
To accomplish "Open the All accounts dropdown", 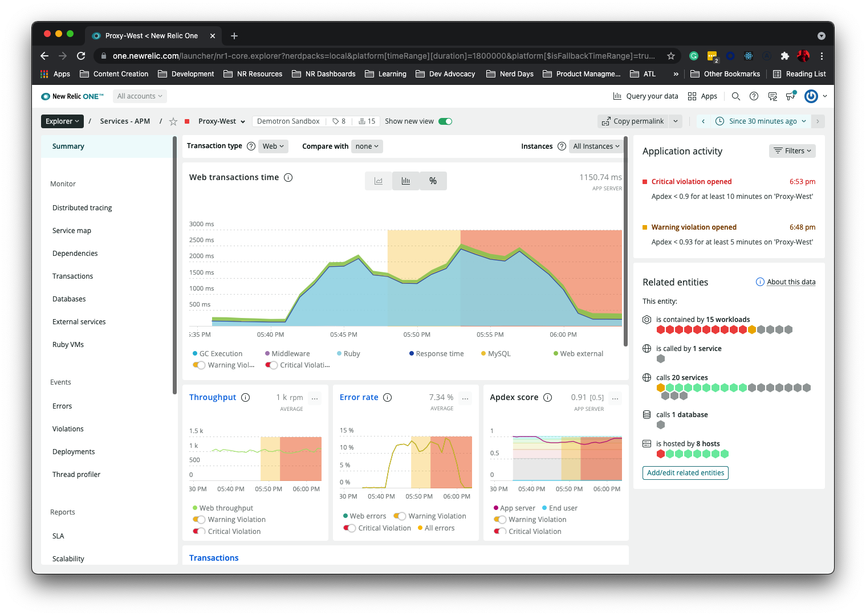I will pyautogui.click(x=140, y=96).
